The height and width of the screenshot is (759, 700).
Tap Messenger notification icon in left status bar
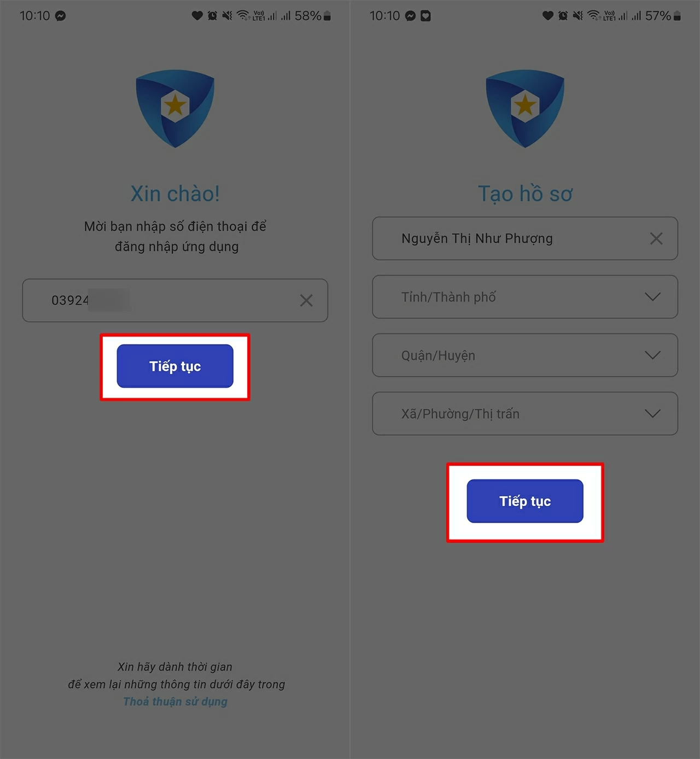[61, 16]
